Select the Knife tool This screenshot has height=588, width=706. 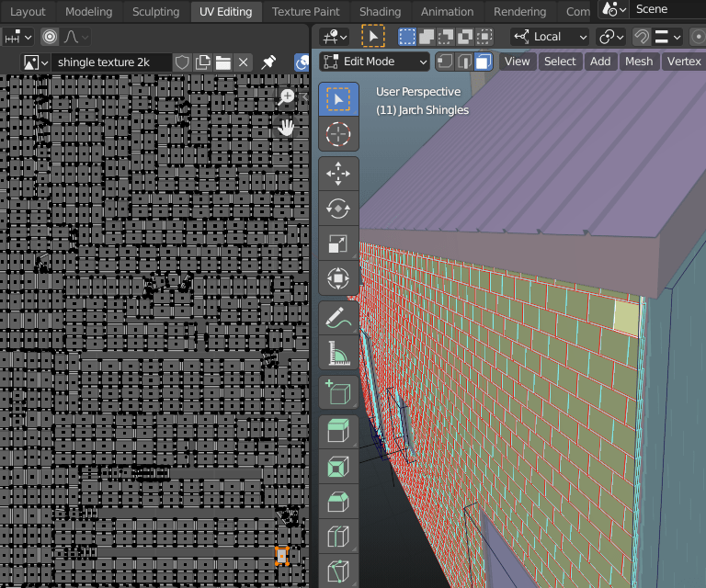(x=338, y=571)
